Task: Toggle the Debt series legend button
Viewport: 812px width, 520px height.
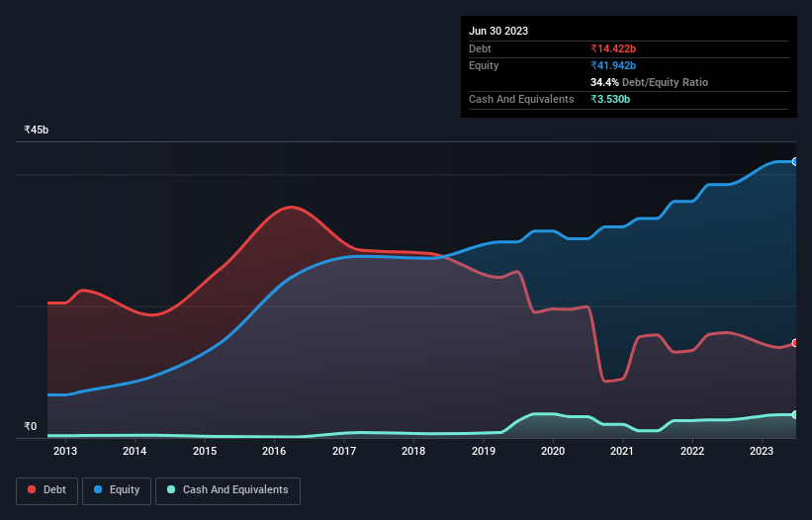Action: tap(47, 490)
